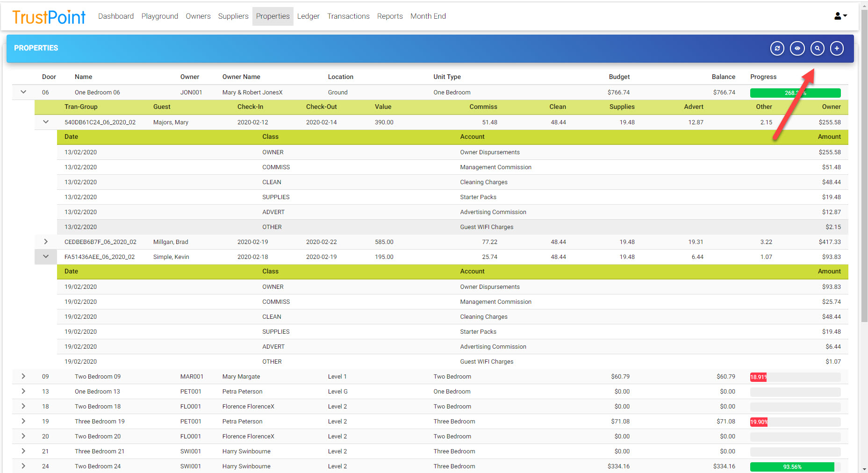868x473 pixels.
Task: Click the Tran-Group column header
Action: (81, 107)
